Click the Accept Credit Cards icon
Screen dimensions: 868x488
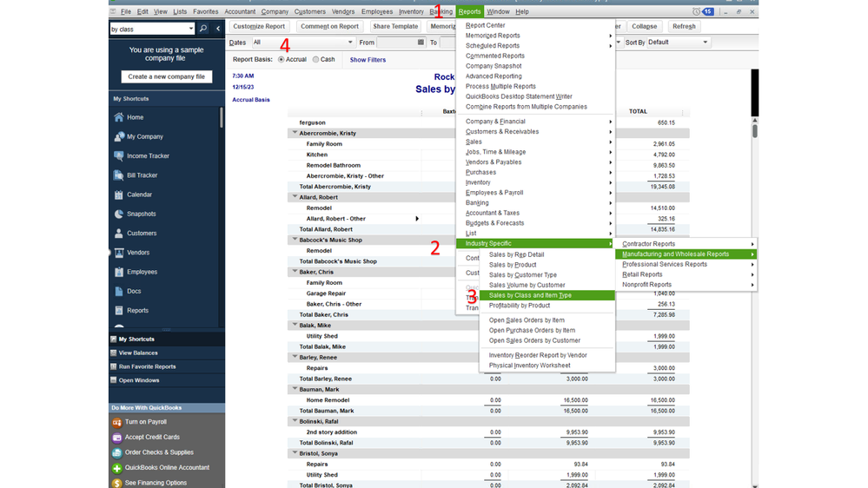coord(116,437)
